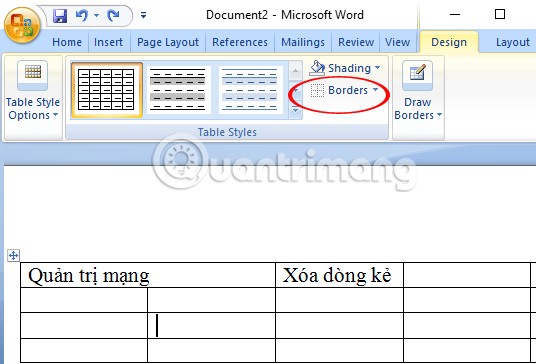Click the 'Quản trị mạng' table cell
Viewport: 536px width, 364px height.
(x=148, y=275)
